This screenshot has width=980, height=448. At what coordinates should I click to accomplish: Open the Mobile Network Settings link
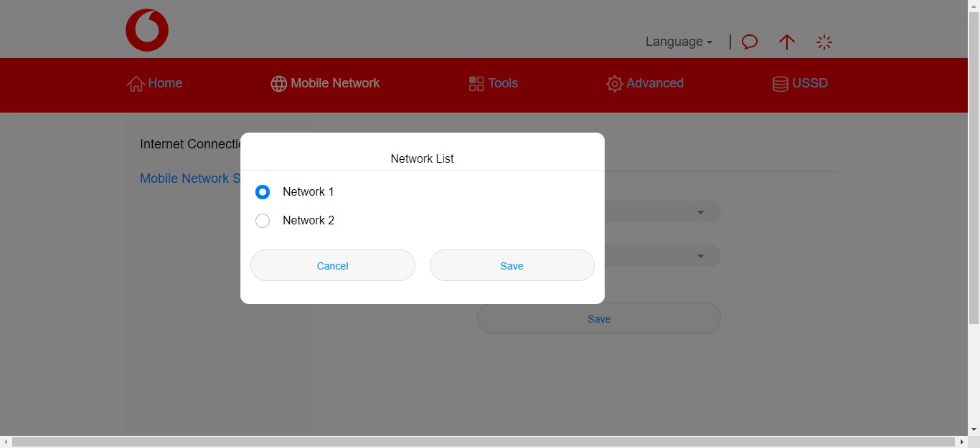click(190, 178)
